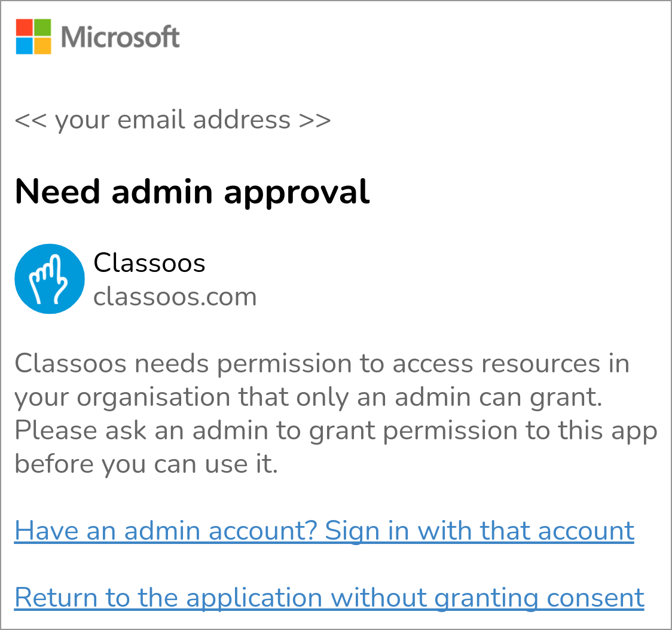This screenshot has height=630, width=672.
Task: Click the blue square in Microsoft logo
Action: click(25, 45)
